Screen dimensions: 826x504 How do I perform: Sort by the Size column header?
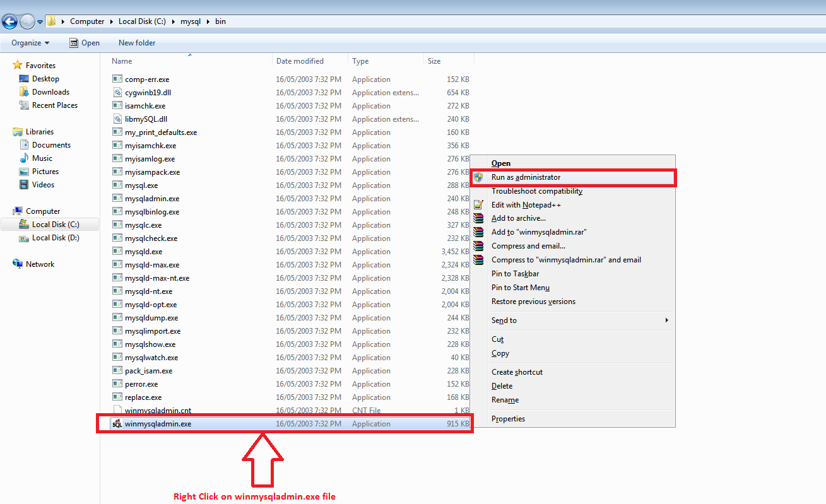coord(434,61)
